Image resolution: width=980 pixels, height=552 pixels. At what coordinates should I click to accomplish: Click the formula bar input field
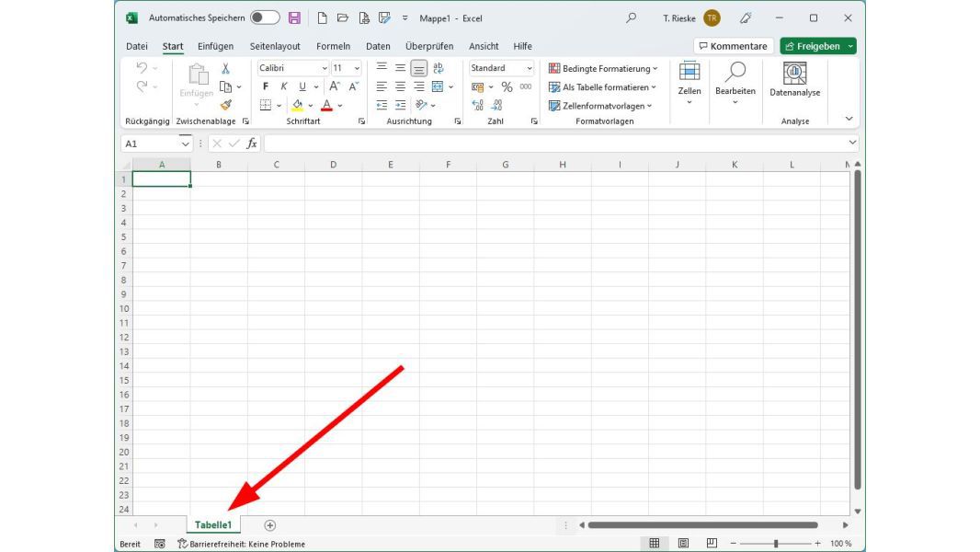point(555,144)
